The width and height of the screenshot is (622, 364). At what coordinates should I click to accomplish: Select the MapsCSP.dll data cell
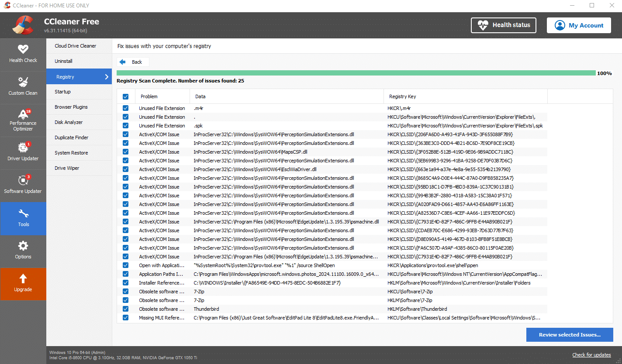click(251, 152)
